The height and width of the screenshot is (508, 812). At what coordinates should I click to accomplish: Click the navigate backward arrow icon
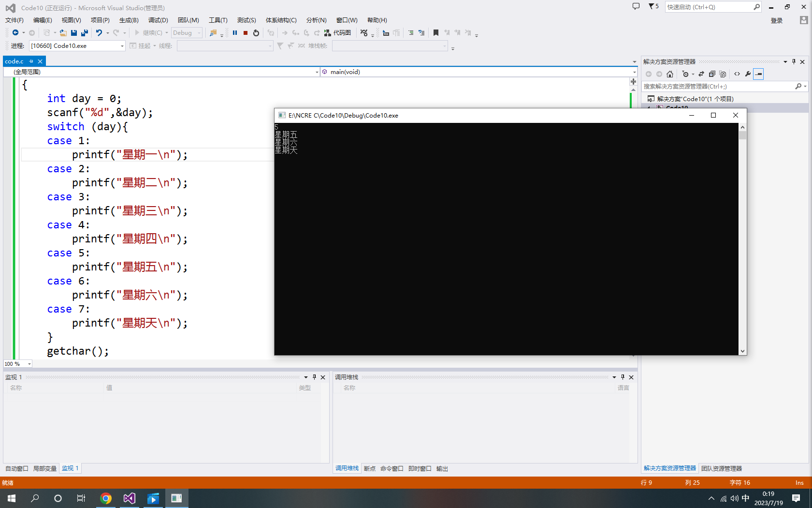click(15, 32)
